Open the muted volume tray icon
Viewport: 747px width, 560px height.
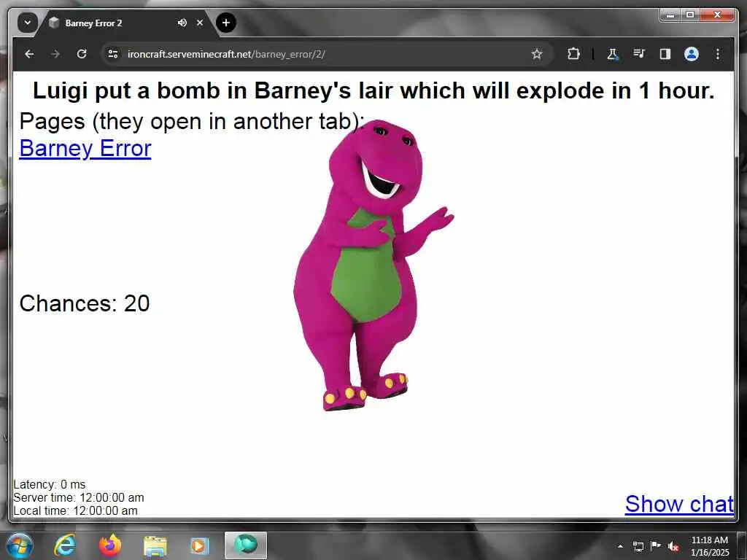point(673,547)
